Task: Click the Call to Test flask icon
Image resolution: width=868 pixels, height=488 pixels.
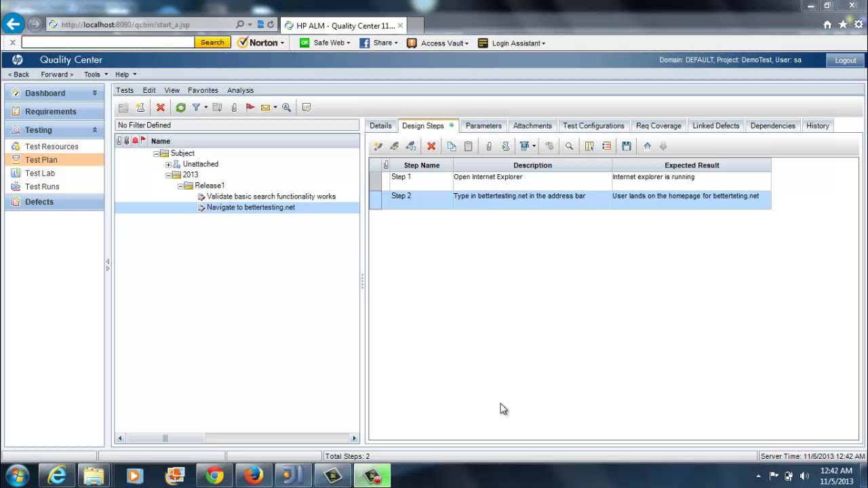Action: click(505, 146)
